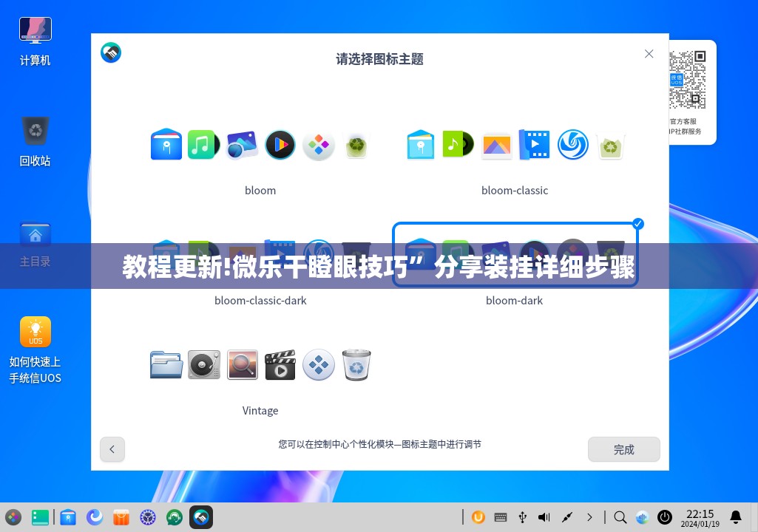The height and width of the screenshot is (532, 758).
Task: Click the bloom file manager icon
Action: [x=166, y=144]
